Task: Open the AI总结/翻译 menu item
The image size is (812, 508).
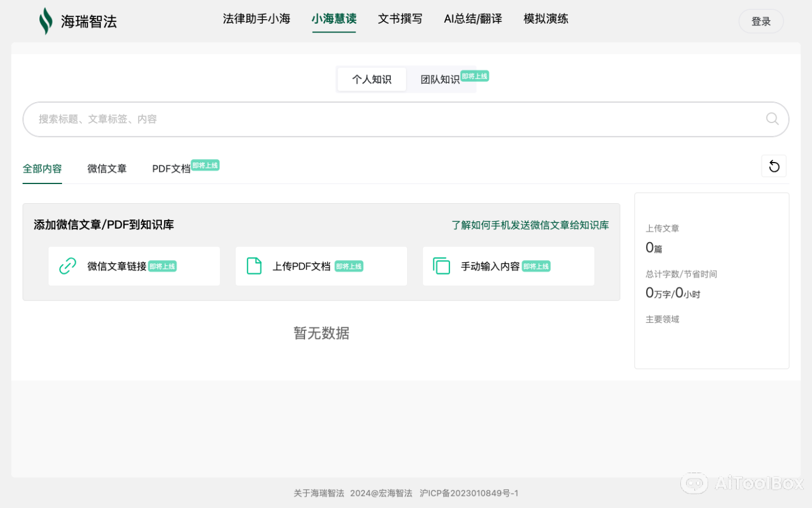Action: [x=473, y=19]
